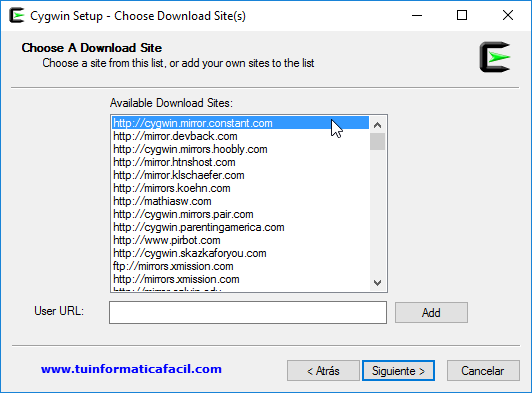Select ftp://mirrors.xmission.com mirror

pos(240,266)
